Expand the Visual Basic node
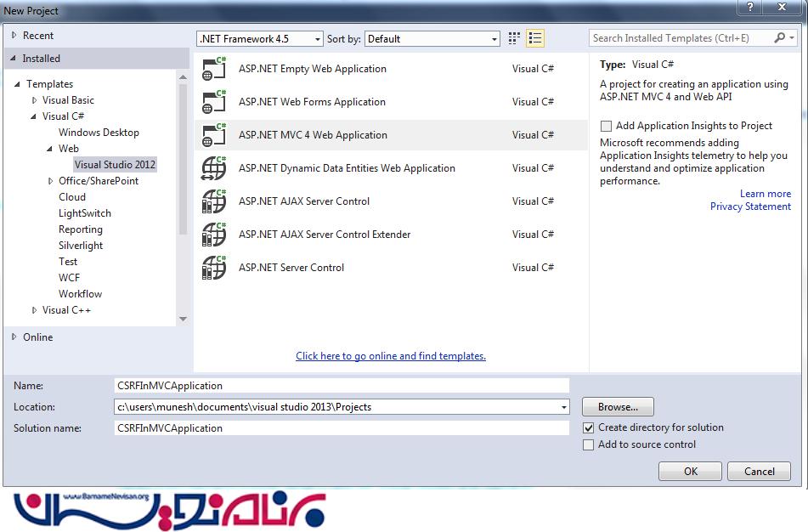The width and height of the screenshot is (808, 532). 35,100
